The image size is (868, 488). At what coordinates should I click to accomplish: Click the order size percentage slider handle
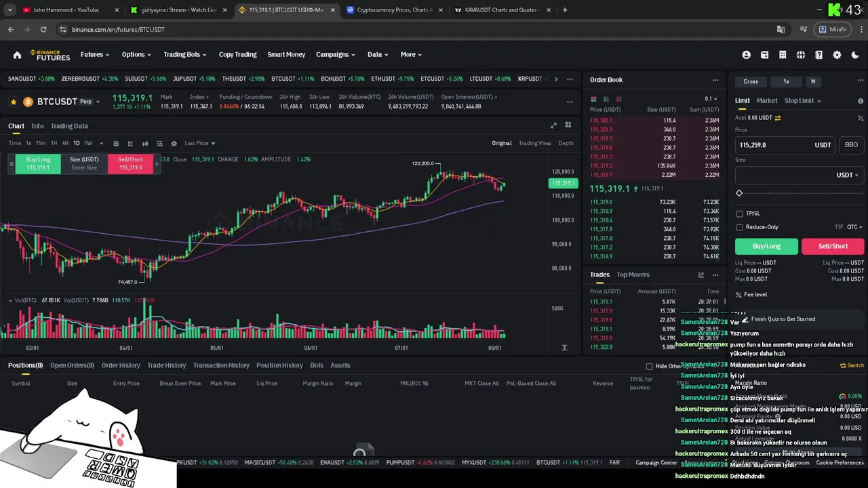pos(739,194)
